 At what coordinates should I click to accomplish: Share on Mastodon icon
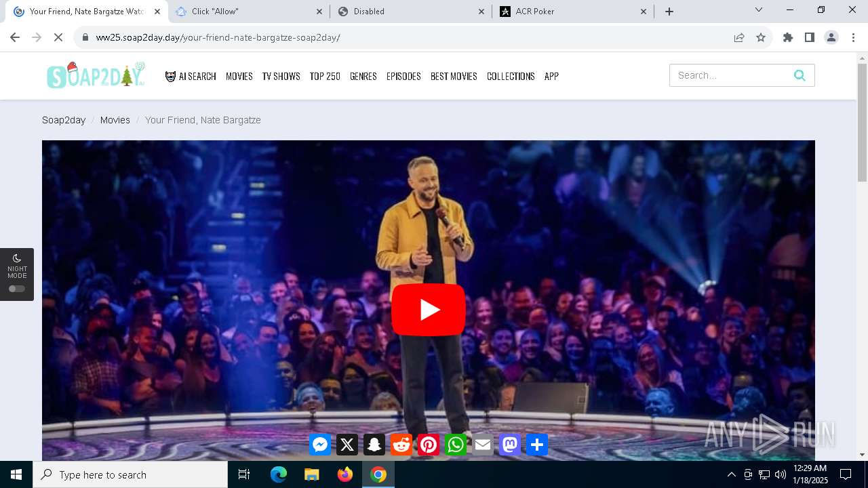(510, 445)
